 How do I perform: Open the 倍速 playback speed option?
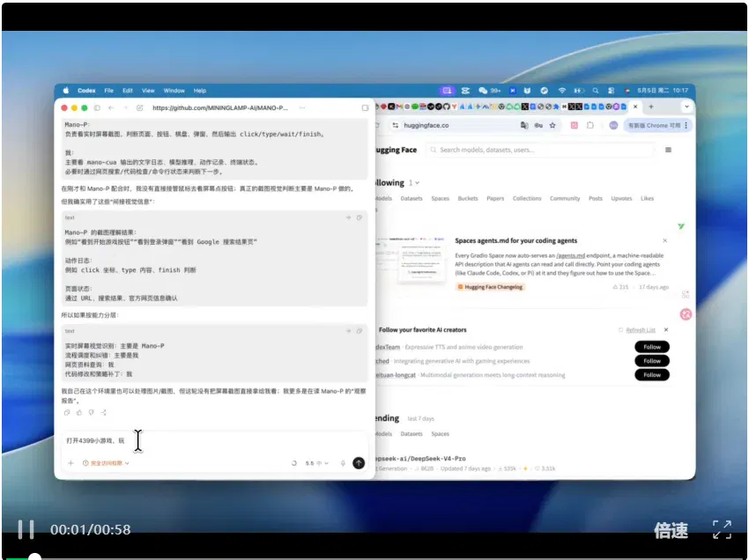coord(671,530)
